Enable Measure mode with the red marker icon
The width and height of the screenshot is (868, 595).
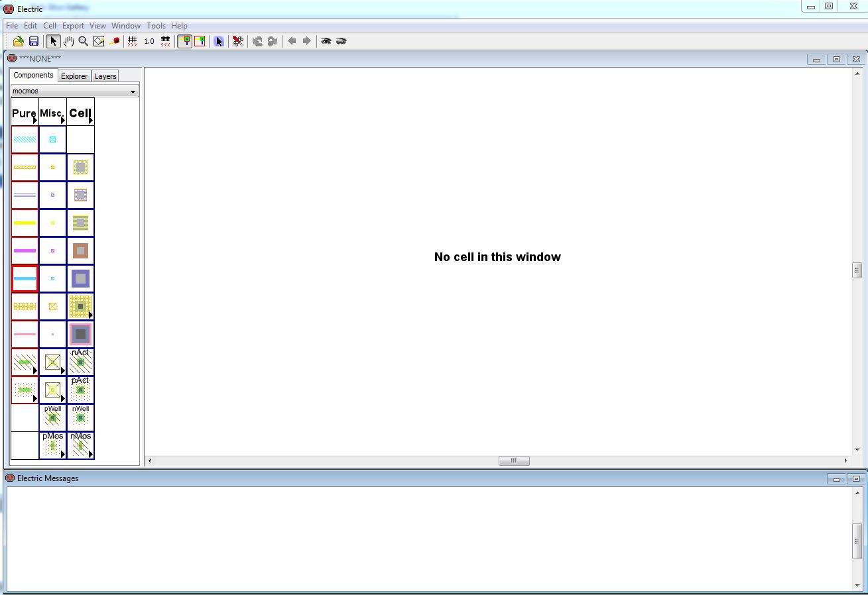pos(114,41)
